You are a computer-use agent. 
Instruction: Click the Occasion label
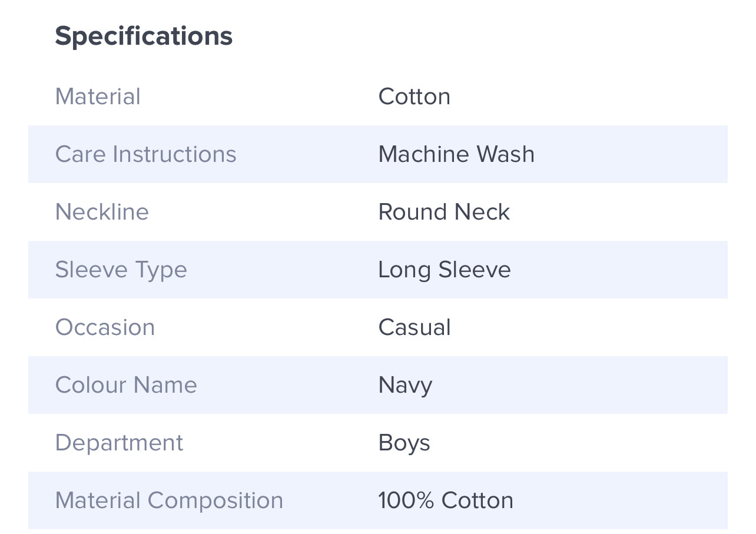[105, 327]
